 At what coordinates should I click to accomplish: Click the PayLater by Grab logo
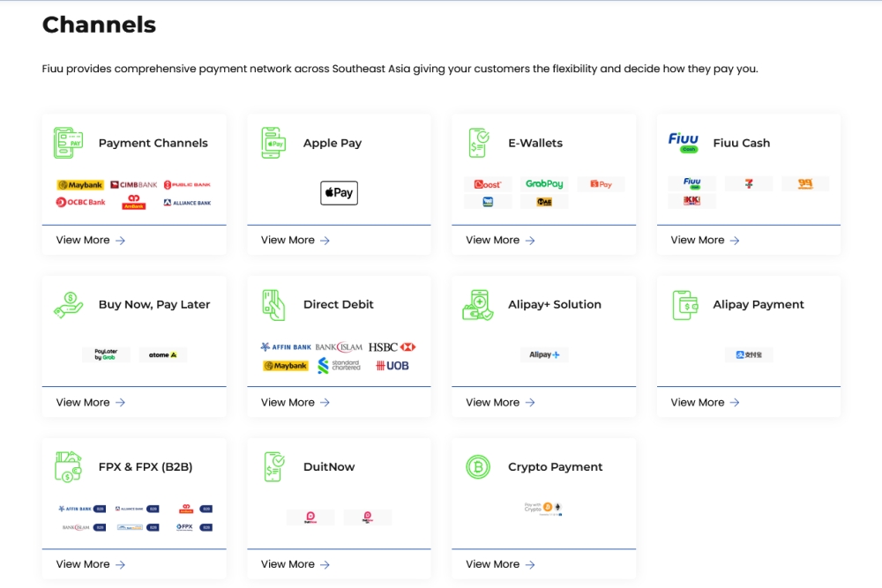106,354
